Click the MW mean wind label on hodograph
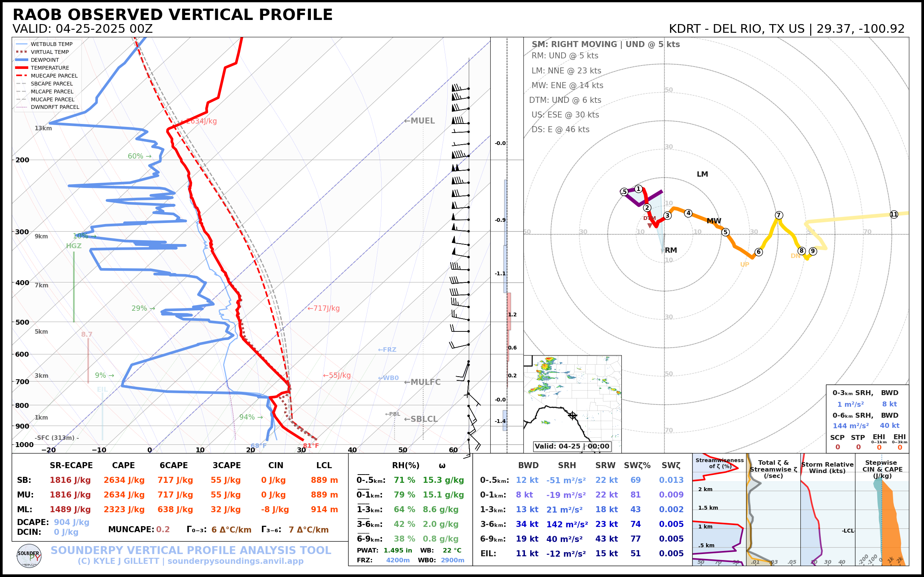 [714, 221]
